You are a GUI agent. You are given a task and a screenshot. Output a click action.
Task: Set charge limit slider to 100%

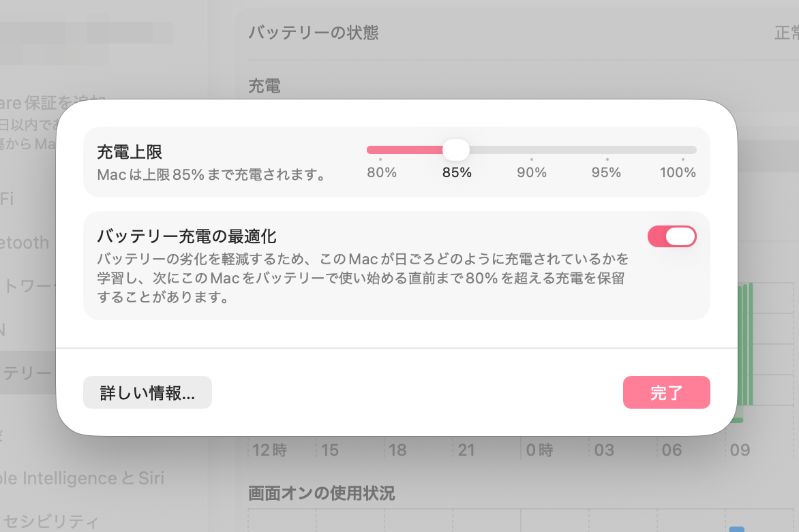pyautogui.click(x=682, y=150)
